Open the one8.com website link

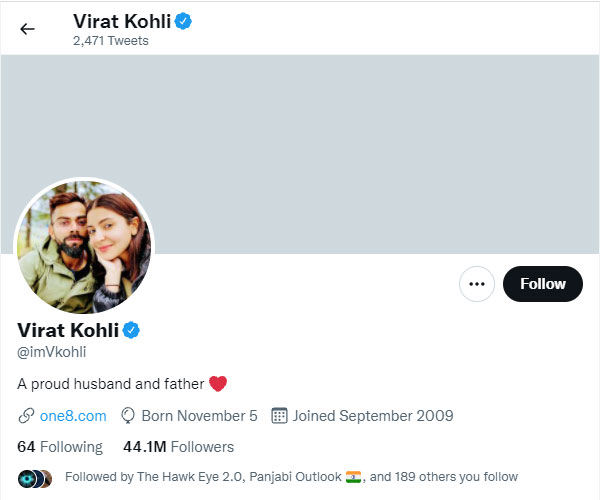tap(73, 415)
